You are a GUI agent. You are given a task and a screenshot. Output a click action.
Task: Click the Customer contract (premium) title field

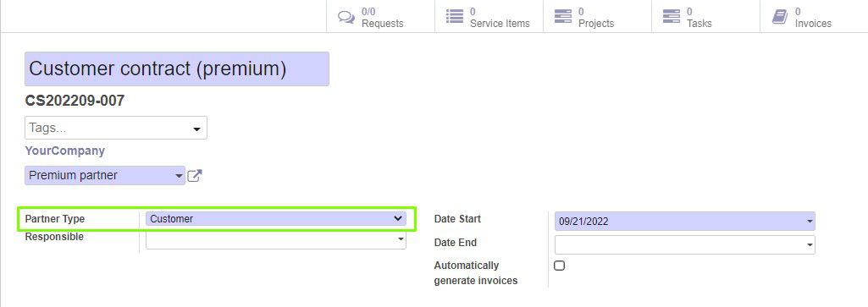tap(177, 69)
